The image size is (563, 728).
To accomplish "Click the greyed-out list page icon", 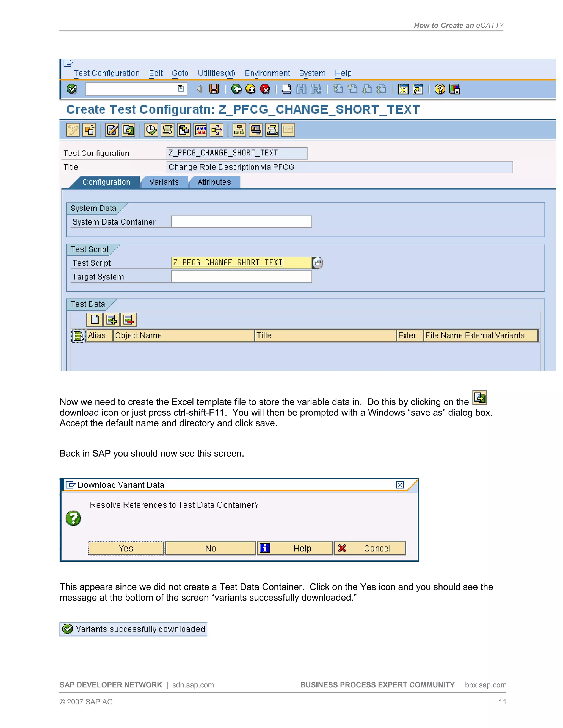I will tap(288, 130).
